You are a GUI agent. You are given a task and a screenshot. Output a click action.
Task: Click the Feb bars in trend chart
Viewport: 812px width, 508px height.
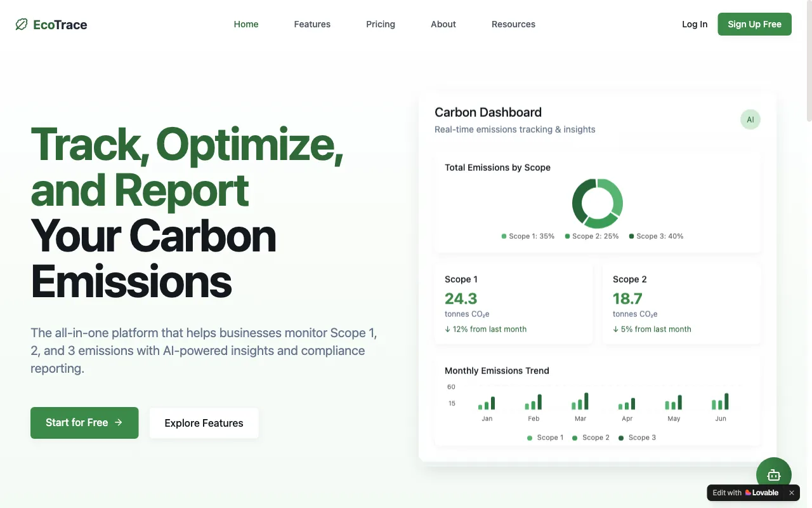tap(534, 402)
